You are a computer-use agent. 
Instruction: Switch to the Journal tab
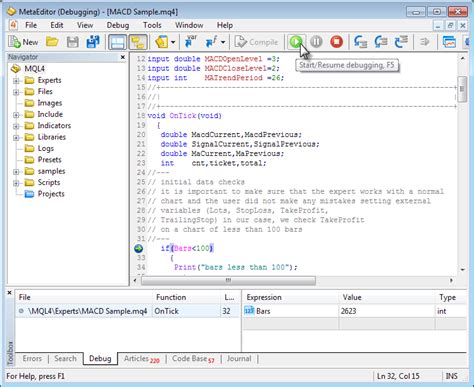[x=239, y=359]
